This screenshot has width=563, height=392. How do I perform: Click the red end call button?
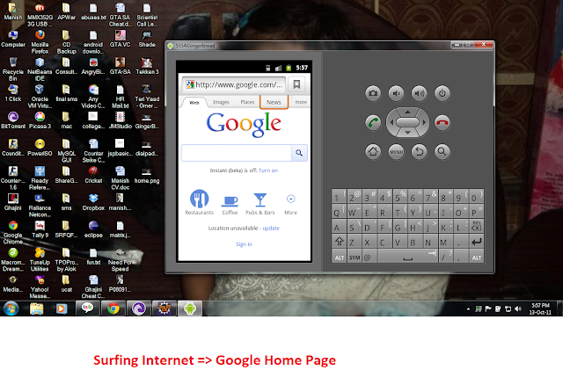(442, 123)
